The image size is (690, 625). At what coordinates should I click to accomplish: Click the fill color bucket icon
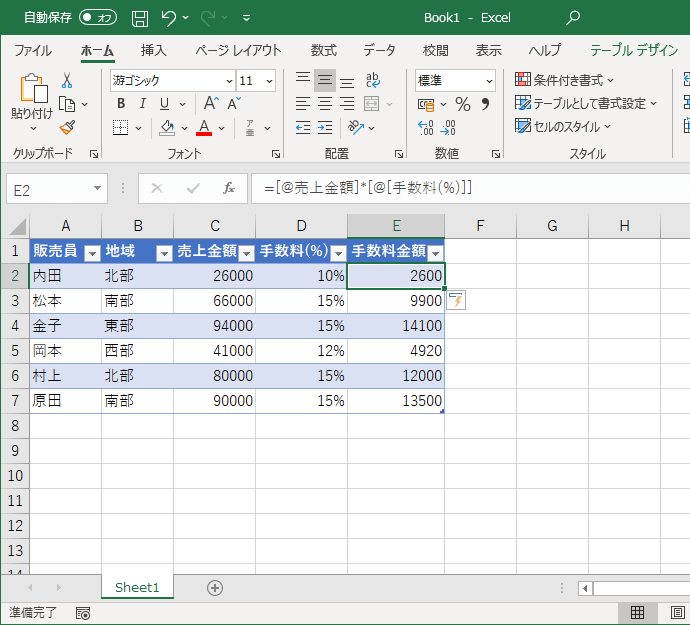coord(167,128)
